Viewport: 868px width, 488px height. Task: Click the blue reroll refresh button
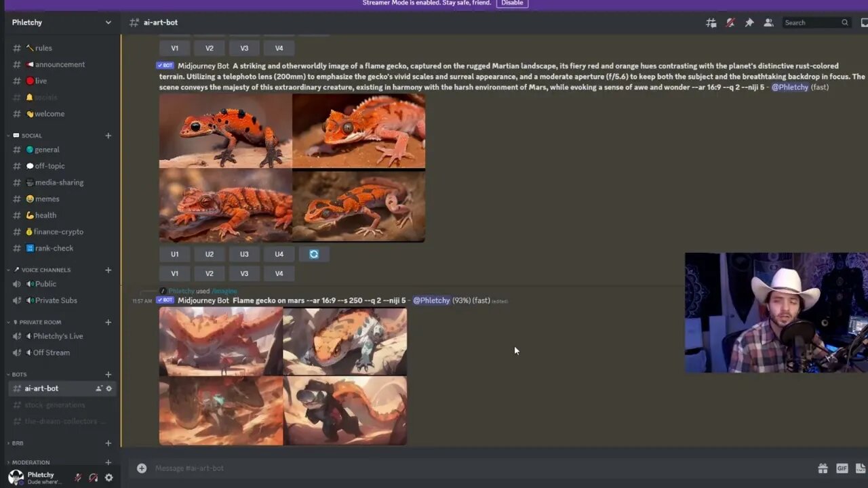(x=314, y=254)
